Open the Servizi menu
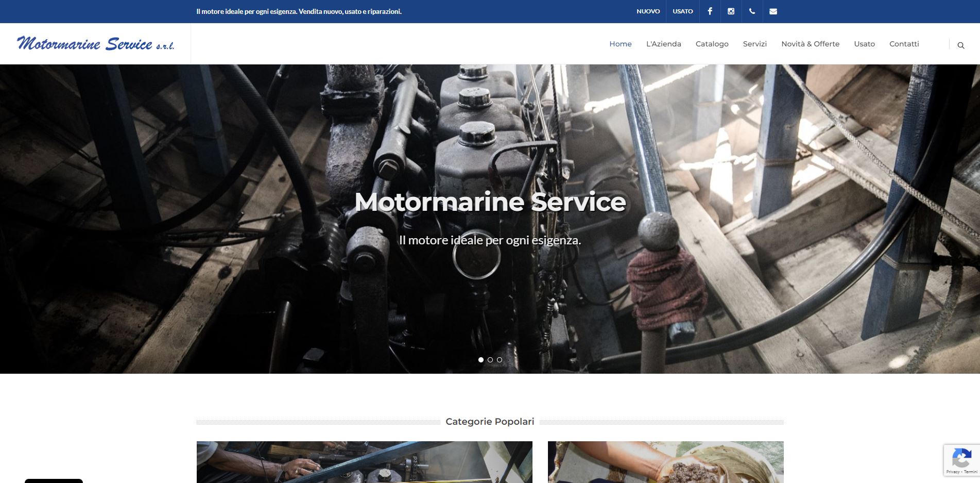The height and width of the screenshot is (483, 980). pyautogui.click(x=754, y=44)
